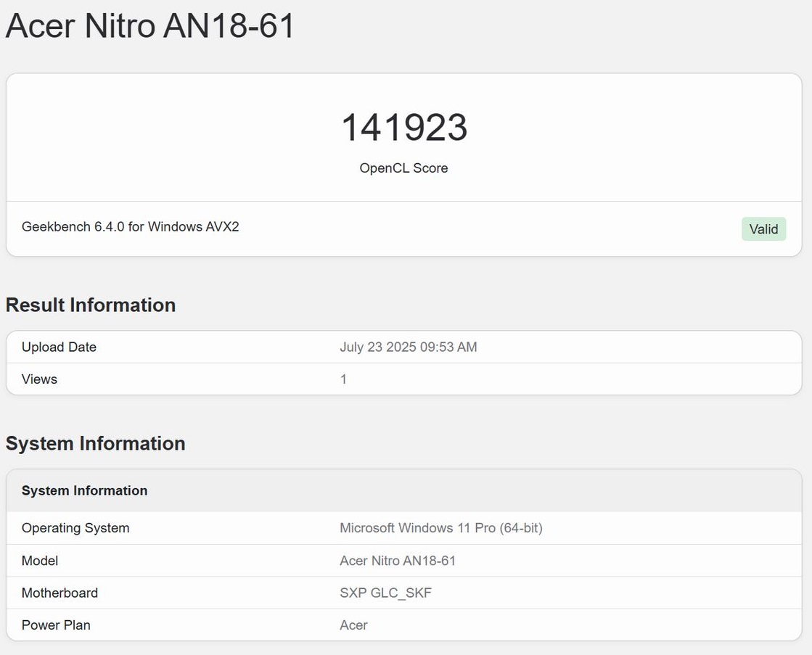Viewport: 812px width, 655px height.
Task: Click the Power Plan value "Acer"
Action: click(353, 625)
